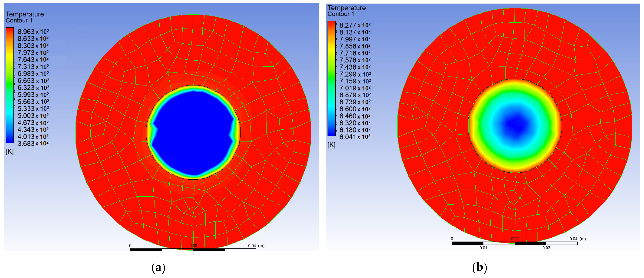Click the 0.03 scale bar label

pos(546,248)
